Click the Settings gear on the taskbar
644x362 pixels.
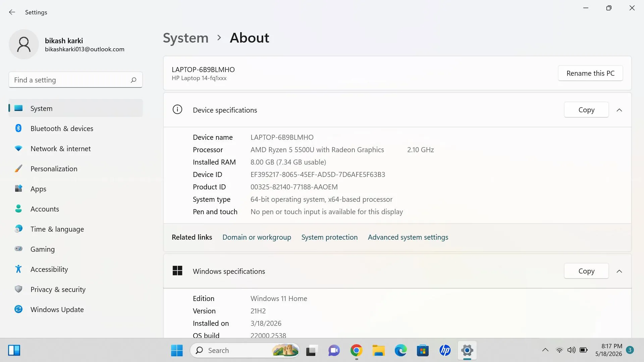(x=467, y=350)
